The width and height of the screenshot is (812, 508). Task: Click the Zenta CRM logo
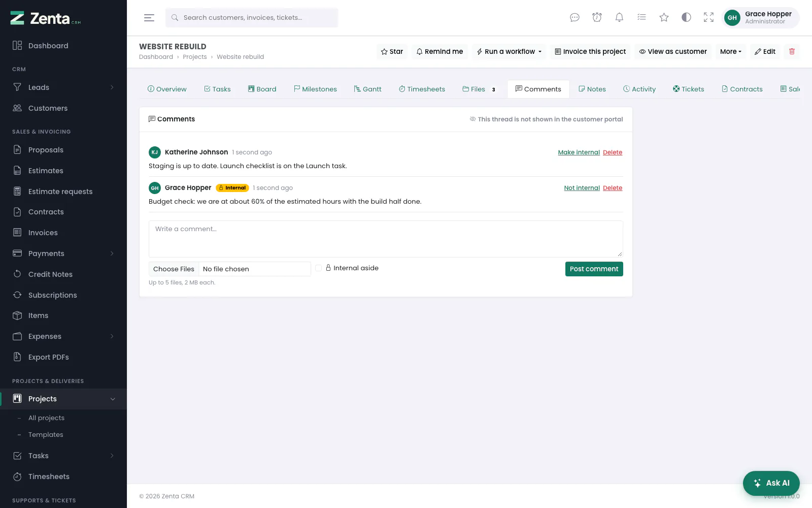coord(46,18)
